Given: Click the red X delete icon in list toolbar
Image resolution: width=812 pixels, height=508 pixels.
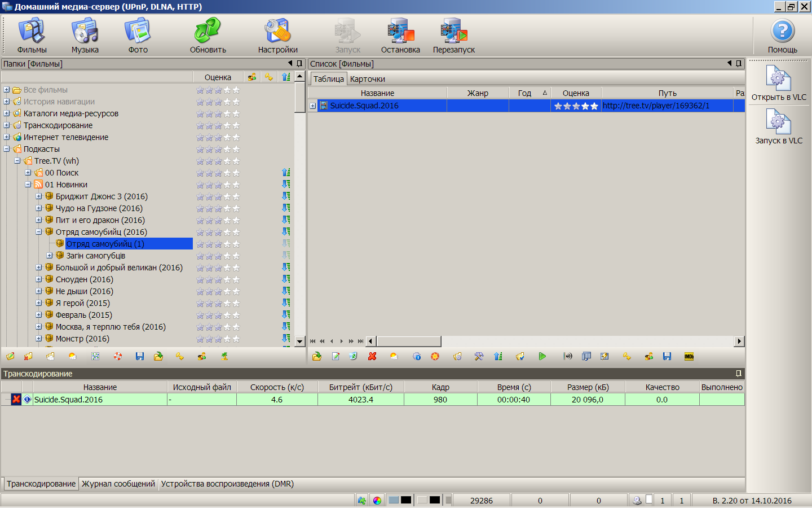Looking at the screenshot, I should coord(372,356).
